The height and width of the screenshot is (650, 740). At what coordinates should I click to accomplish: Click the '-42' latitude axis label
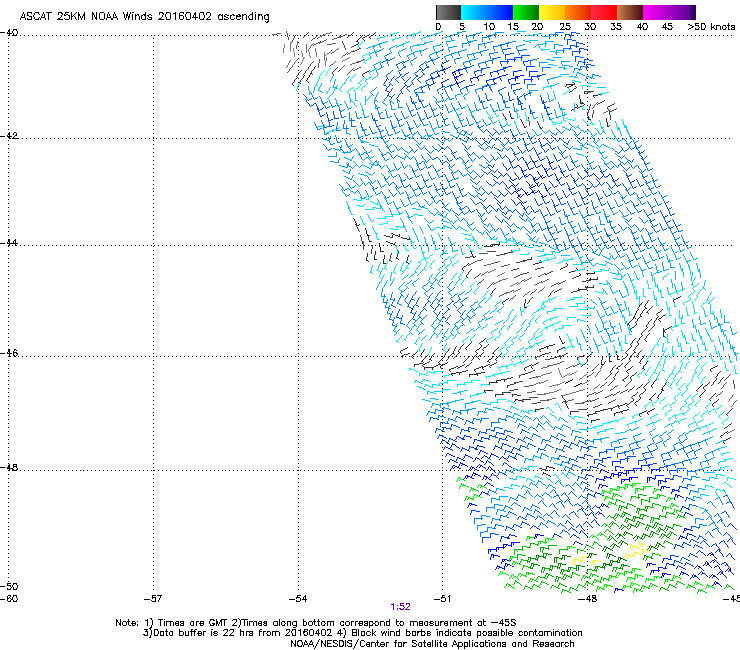[9, 136]
